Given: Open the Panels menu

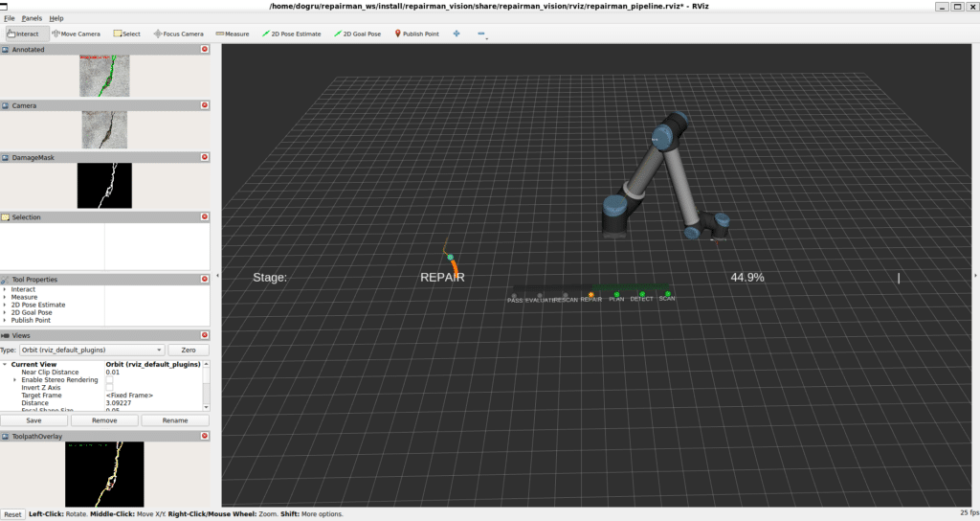Looking at the screenshot, I should point(32,18).
